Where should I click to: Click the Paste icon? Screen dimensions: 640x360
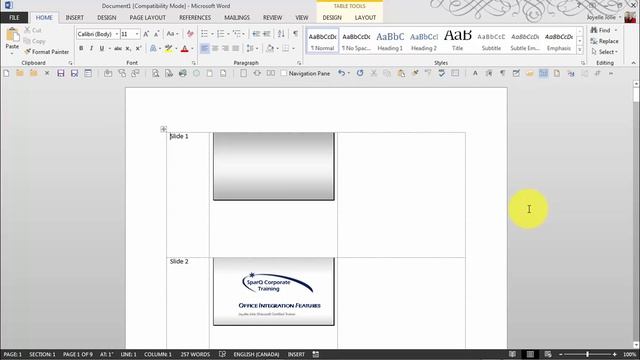(x=12, y=36)
